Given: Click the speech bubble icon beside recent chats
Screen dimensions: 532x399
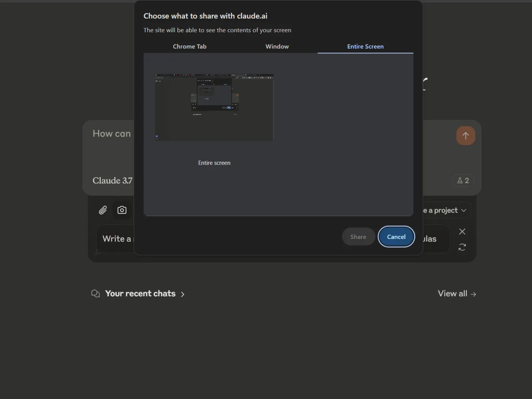Looking at the screenshot, I should point(95,293).
